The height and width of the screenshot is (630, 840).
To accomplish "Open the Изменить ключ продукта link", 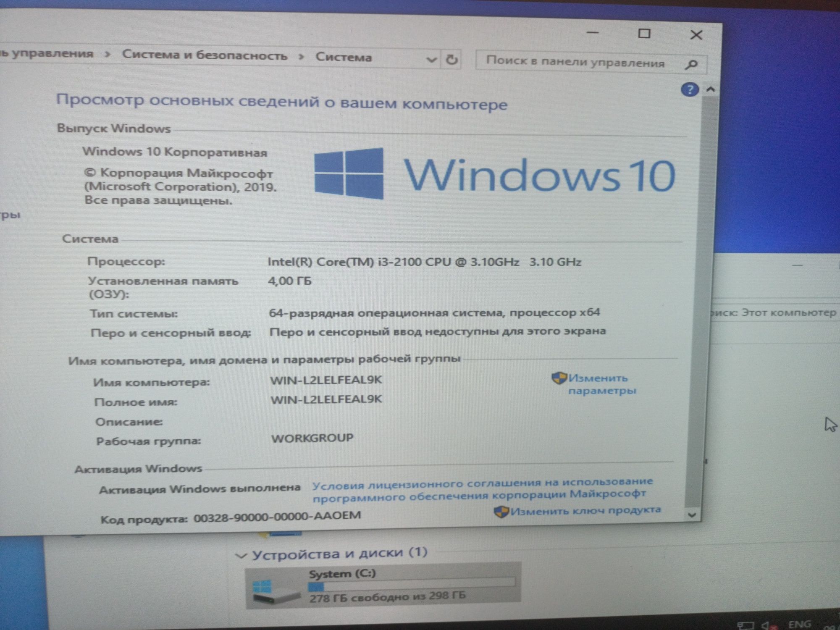I will click(585, 510).
